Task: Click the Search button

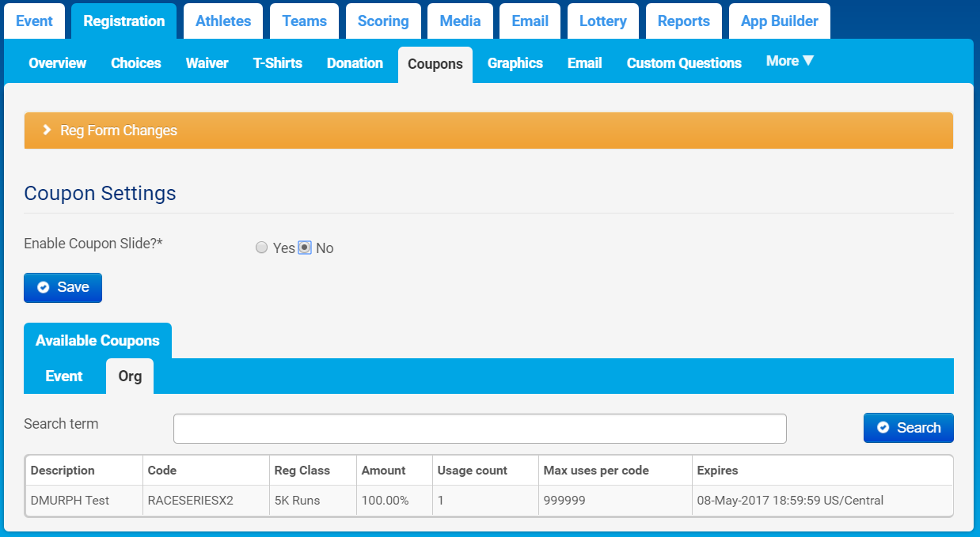Action: pos(909,428)
